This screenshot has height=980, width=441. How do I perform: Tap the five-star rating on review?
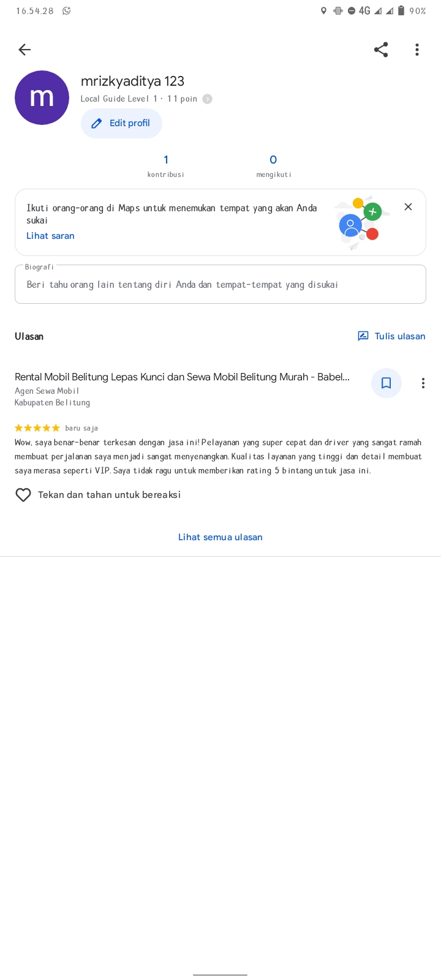[37, 428]
